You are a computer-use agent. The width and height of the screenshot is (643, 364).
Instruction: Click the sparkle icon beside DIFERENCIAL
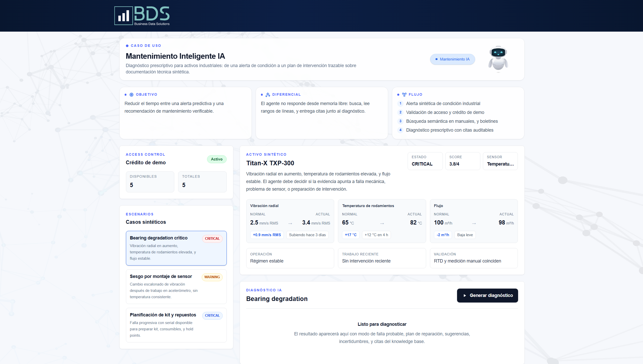[268, 95]
